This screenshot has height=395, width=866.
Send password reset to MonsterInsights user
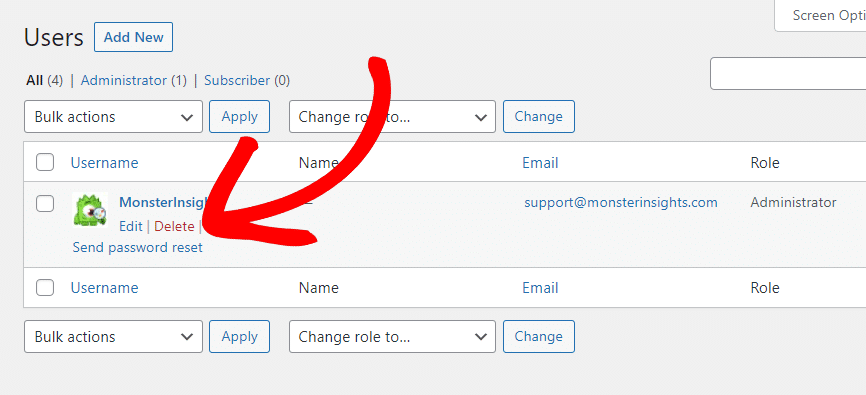[x=138, y=247]
